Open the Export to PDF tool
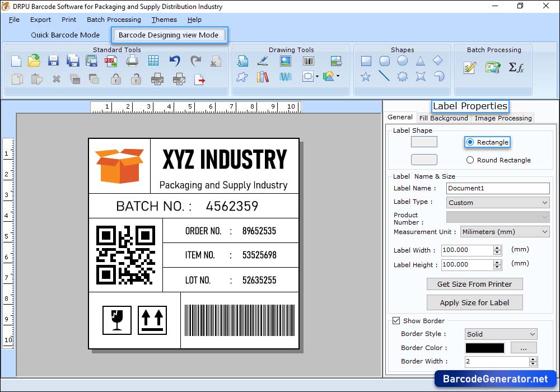The image size is (560, 392). (x=110, y=61)
